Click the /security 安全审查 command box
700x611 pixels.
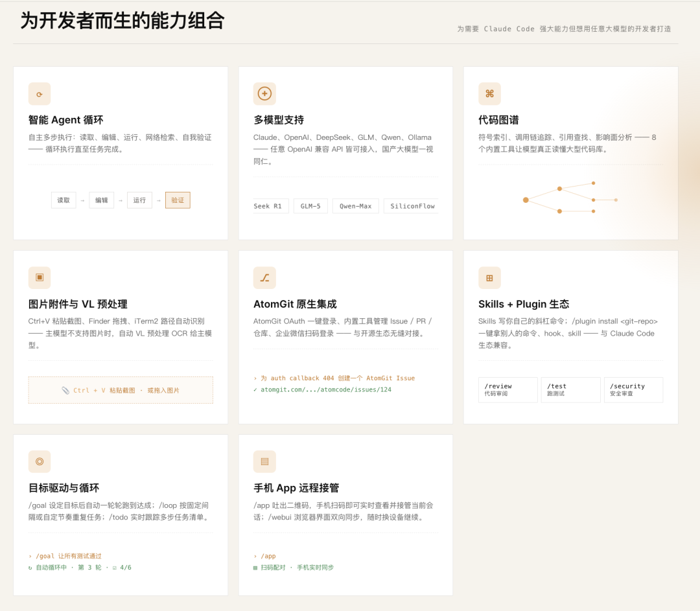tap(633, 389)
